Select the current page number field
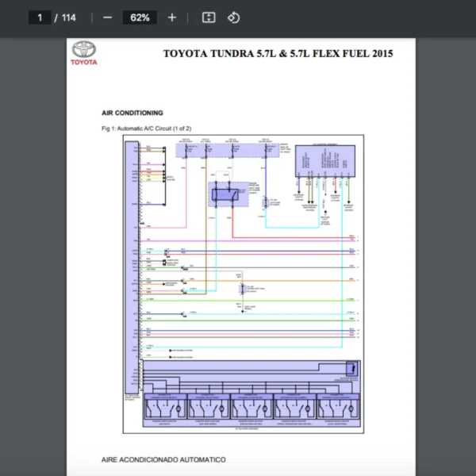Image resolution: width=476 pixels, height=476 pixels. pyautogui.click(x=40, y=17)
